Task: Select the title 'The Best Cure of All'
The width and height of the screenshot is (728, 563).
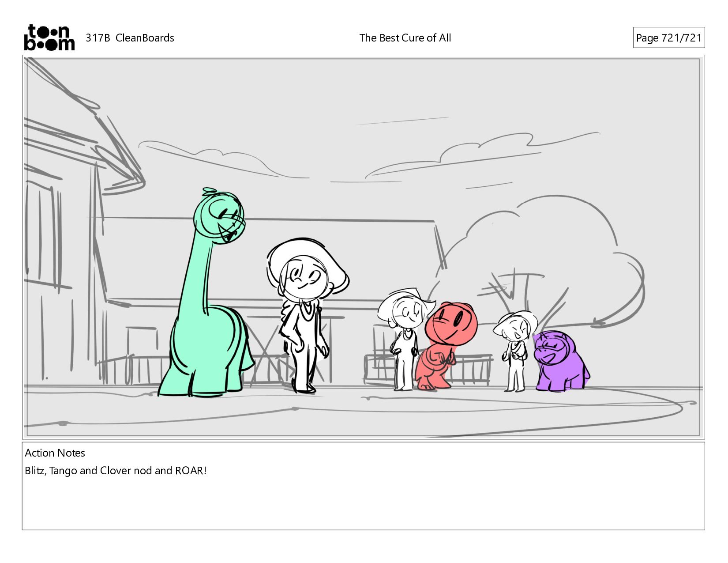Action: [x=405, y=38]
